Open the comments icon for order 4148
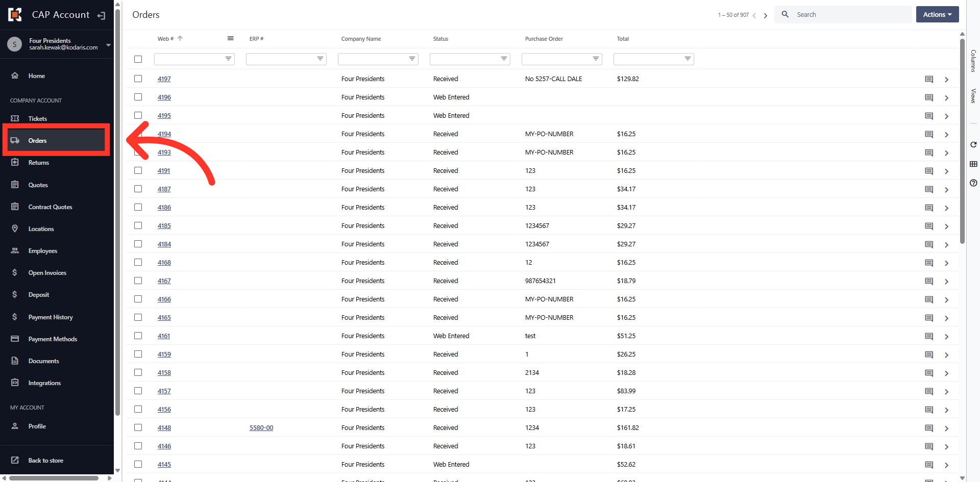 pyautogui.click(x=929, y=428)
